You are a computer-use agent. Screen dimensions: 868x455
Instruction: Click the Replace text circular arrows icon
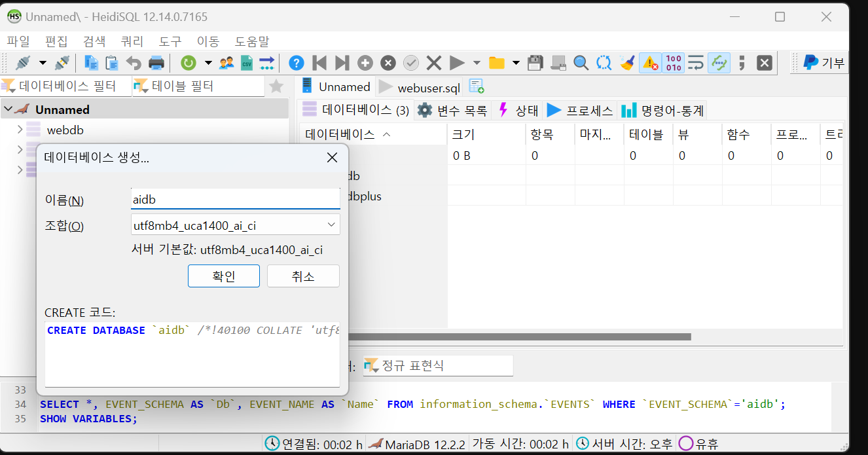coord(604,63)
